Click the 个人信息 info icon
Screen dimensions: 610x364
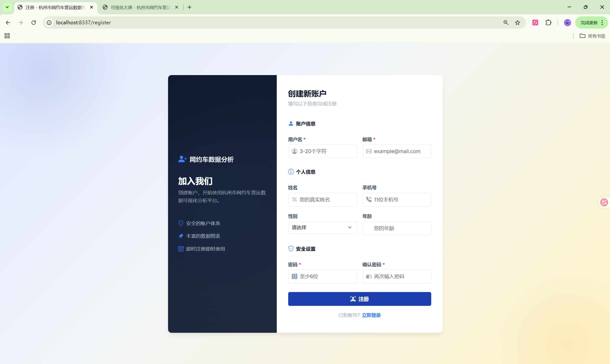(x=291, y=172)
